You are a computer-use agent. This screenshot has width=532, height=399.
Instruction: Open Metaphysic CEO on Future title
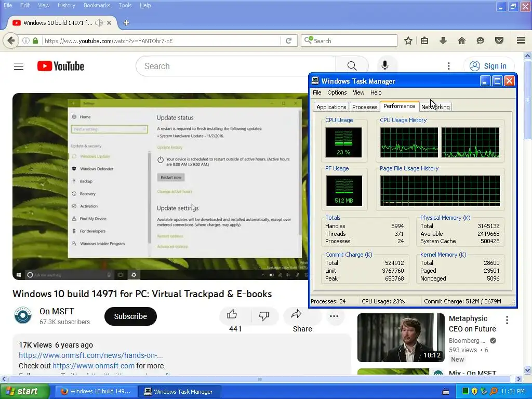coord(472,324)
